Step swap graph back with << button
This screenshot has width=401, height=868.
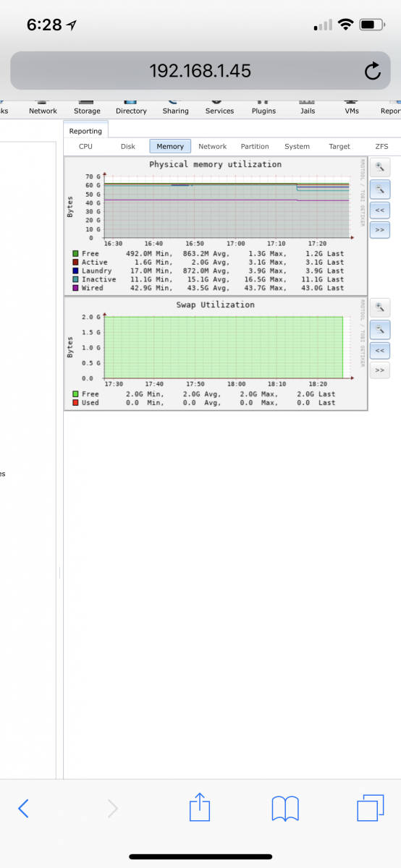(x=379, y=351)
